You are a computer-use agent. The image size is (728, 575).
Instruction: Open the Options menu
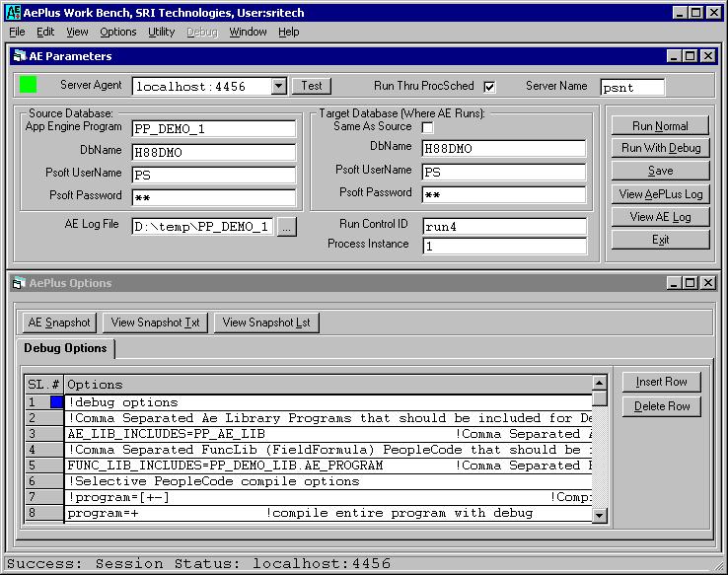[x=118, y=32]
